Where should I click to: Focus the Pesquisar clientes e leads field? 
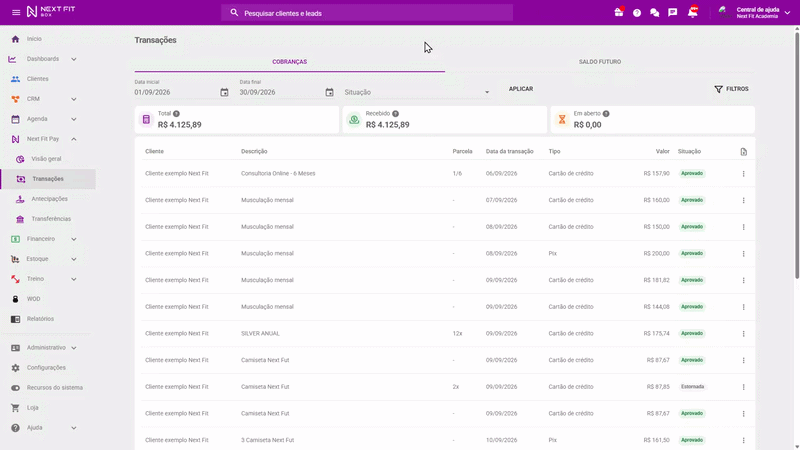[367, 13]
